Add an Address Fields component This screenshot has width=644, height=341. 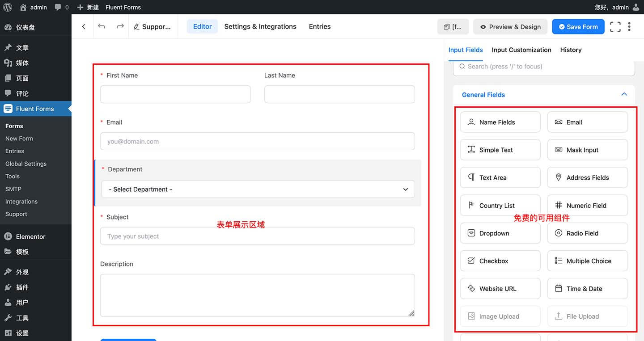588,177
